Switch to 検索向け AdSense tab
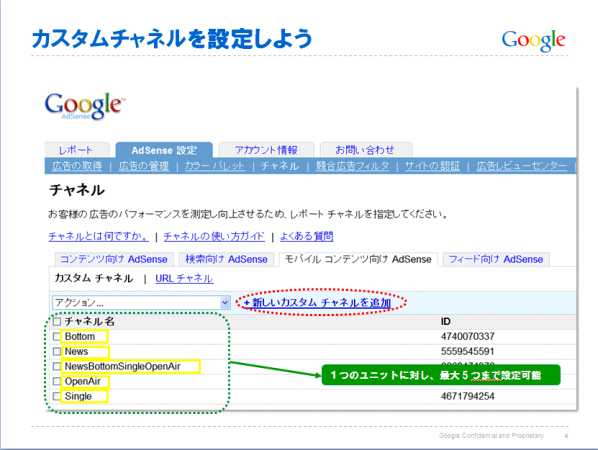This screenshot has width=598, height=450. [227, 259]
